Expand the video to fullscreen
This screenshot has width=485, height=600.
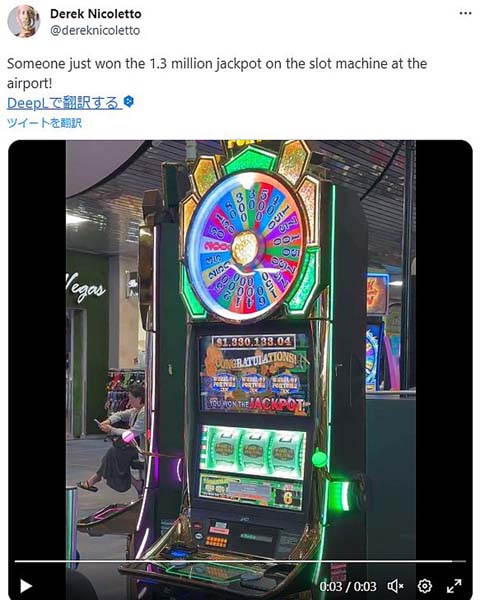tap(454, 586)
